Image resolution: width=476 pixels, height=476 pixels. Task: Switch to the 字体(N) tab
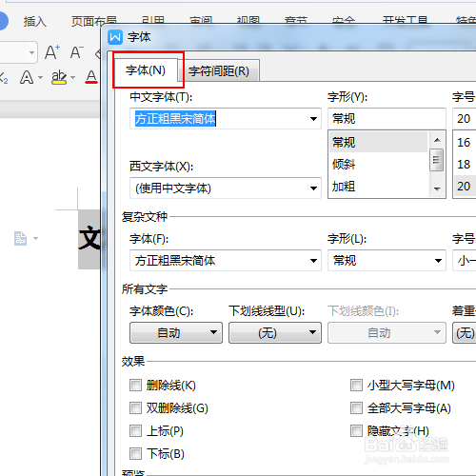pyautogui.click(x=146, y=70)
